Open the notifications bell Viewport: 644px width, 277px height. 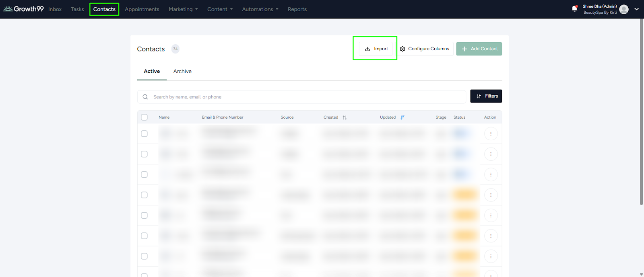[574, 9]
